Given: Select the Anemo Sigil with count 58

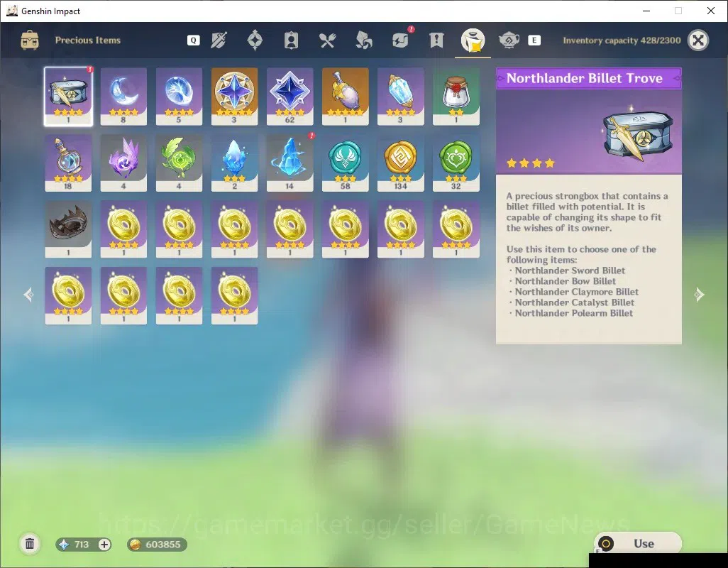Looking at the screenshot, I should [345, 163].
